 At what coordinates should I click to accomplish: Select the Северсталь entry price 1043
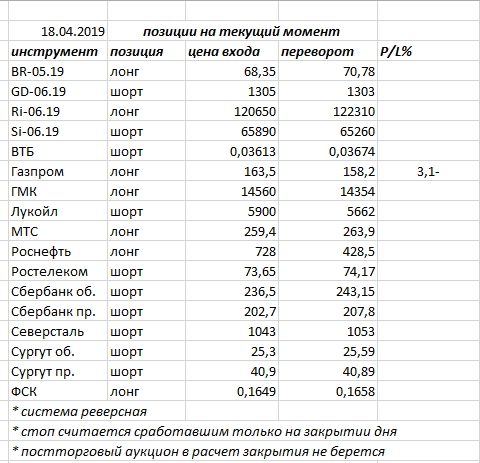coord(232,331)
